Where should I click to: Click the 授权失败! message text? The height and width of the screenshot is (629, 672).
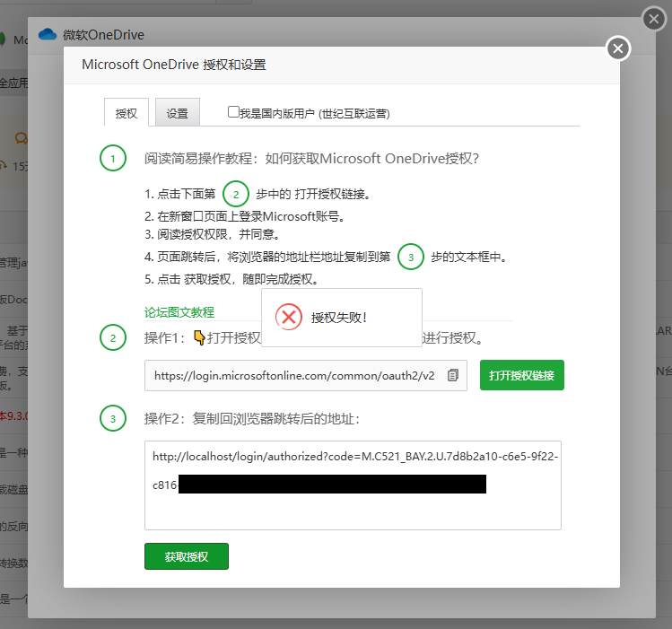(339, 318)
